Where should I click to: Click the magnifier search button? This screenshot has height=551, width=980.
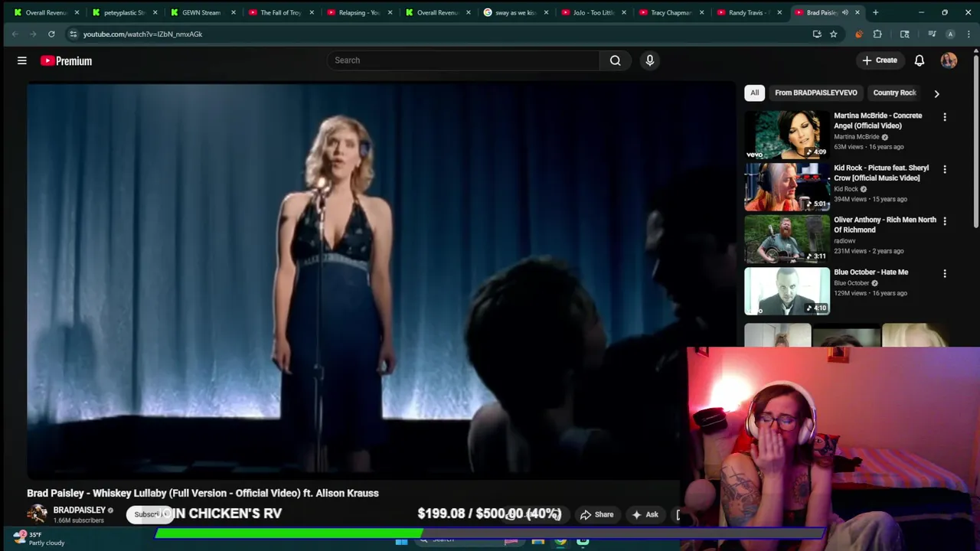615,60
